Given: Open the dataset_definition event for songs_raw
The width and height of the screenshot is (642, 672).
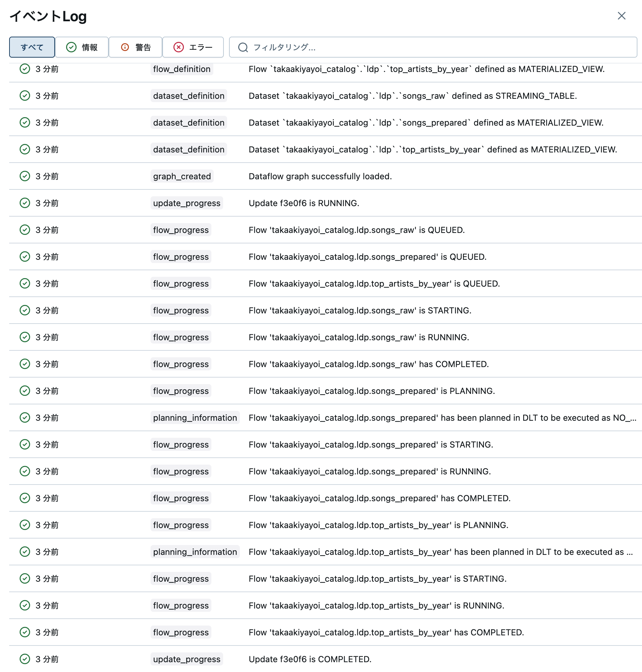Looking at the screenshot, I should point(188,96).
